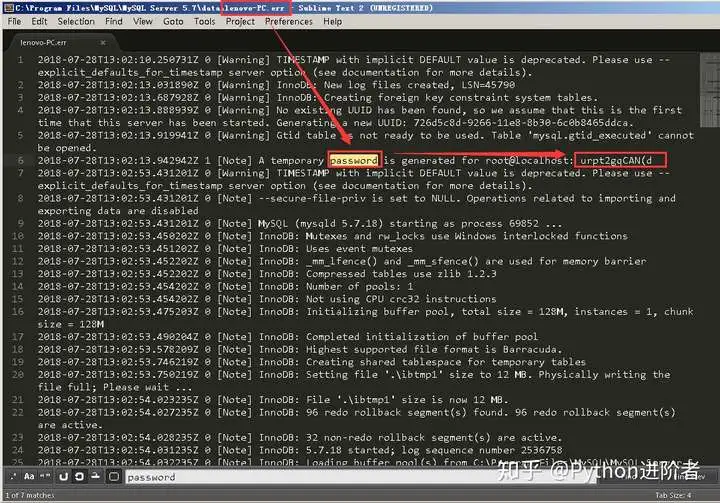
Task: Click text '32 non-redo rollback segment(s) are active.'
Action: point(434,437)
